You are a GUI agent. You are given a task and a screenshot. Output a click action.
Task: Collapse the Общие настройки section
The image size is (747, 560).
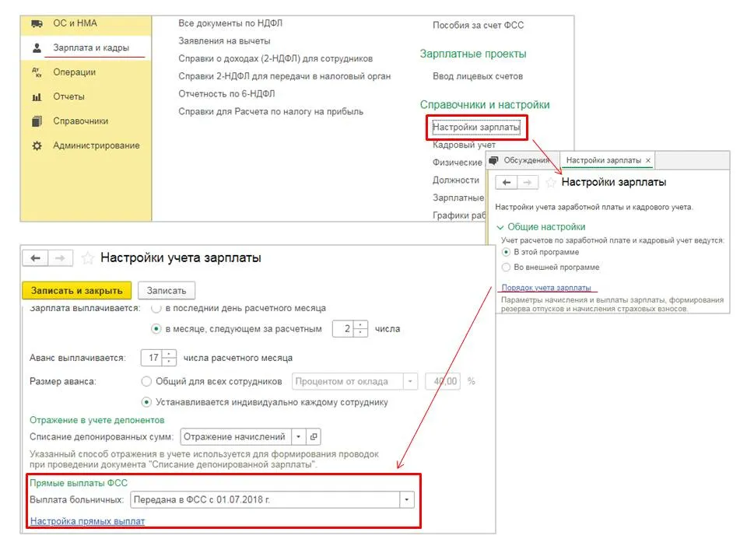[x=500, y=227]
